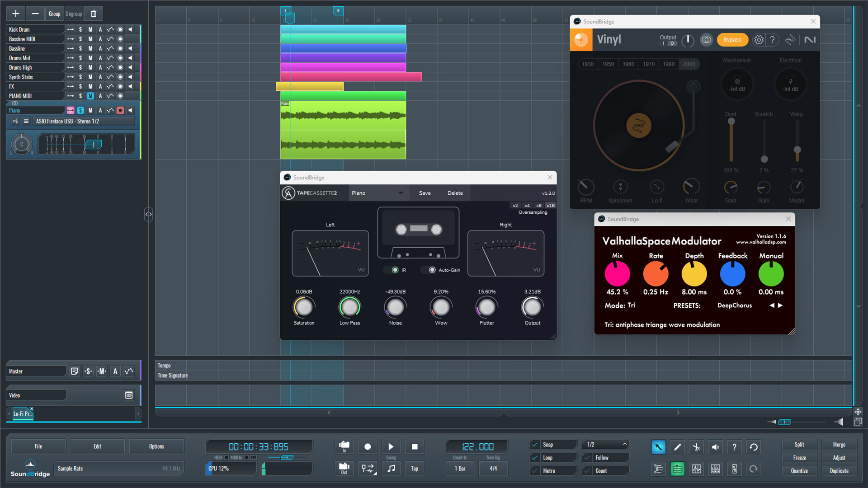Open help question mark tool in transport
Screen dimensions: 868x488
[734, 447]
